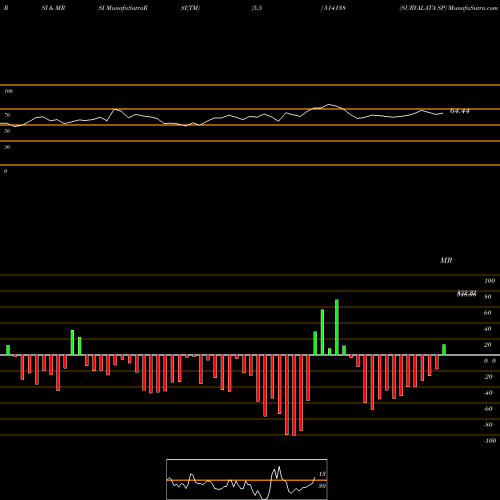The image size is (500, 500).
Task: Click the 'SI(TM)' header text
Action: (x=190, y=8)
